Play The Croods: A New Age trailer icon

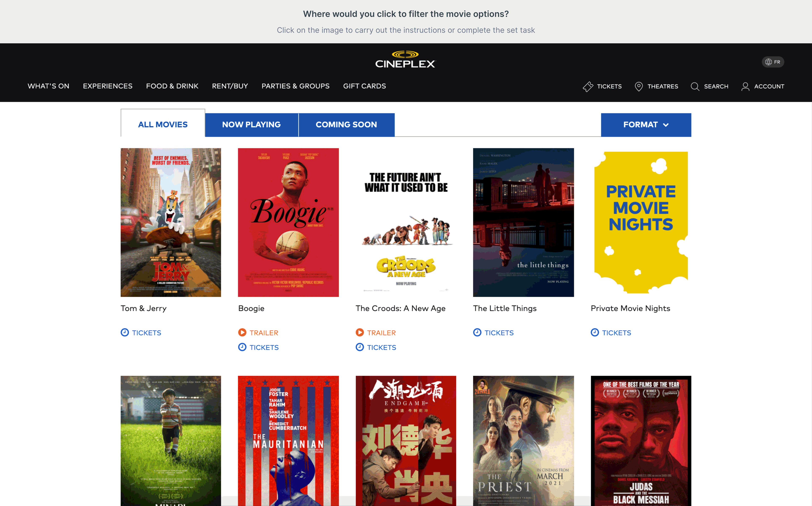359,332
